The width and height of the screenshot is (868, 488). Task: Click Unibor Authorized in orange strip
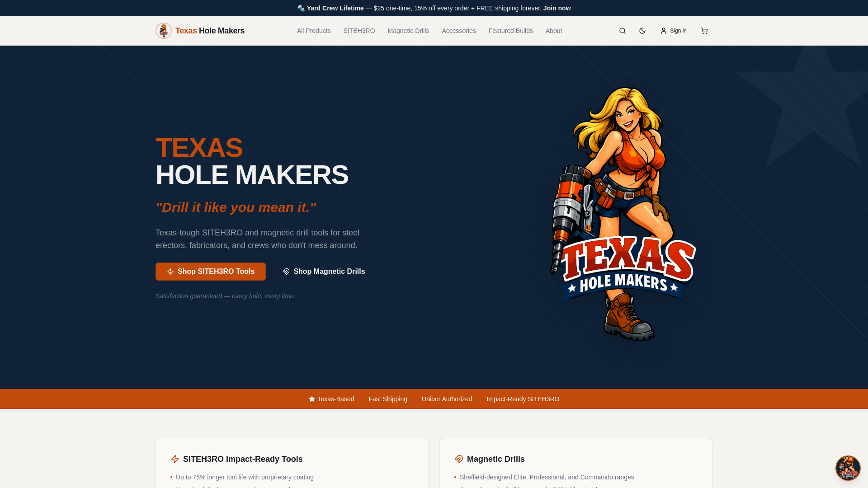pyautogui.click(x=447, y=399)
